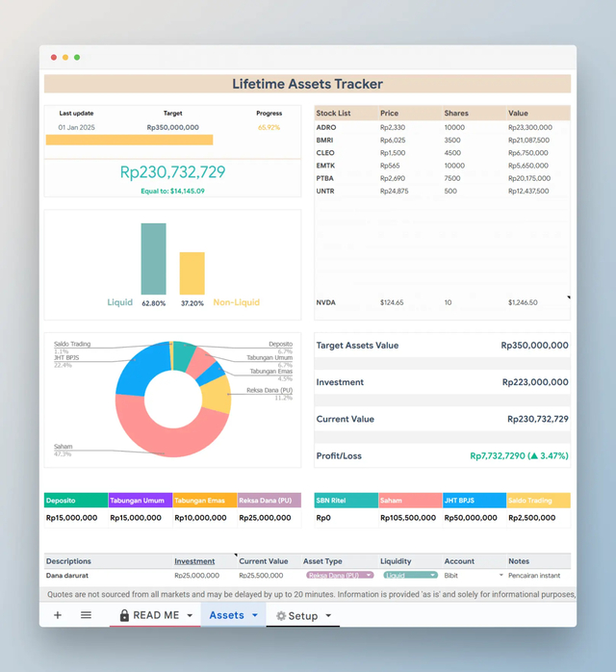Screen dimensions: 616x672
Task: Click note indicator corner on Investment header
Action: (236, 555)
